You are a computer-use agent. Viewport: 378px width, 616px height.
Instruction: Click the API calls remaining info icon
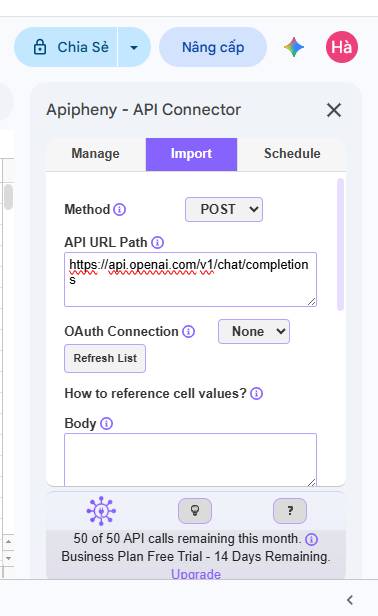(x=311, y=539)
